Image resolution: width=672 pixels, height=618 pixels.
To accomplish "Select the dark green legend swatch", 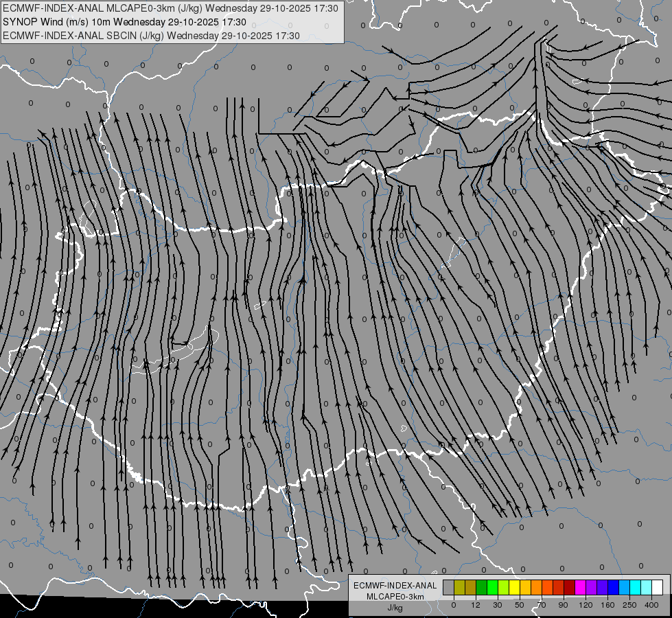I will tap(481, 587).
